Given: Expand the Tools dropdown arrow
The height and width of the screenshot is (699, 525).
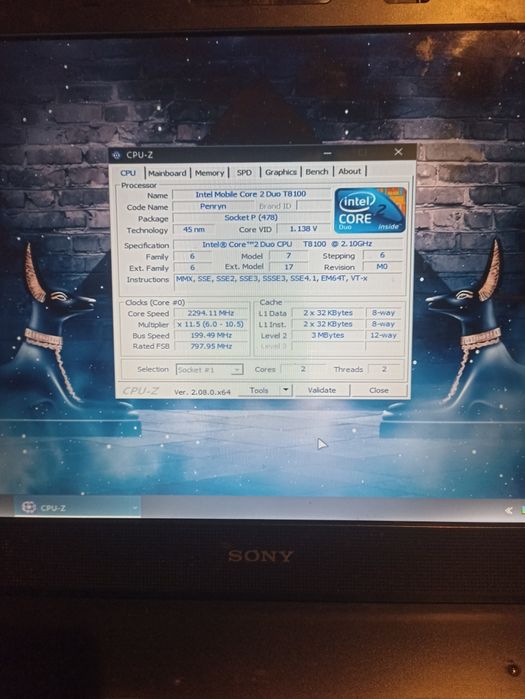Looking at the screenshot, I should pyautogui.click(x=286, y=390).
